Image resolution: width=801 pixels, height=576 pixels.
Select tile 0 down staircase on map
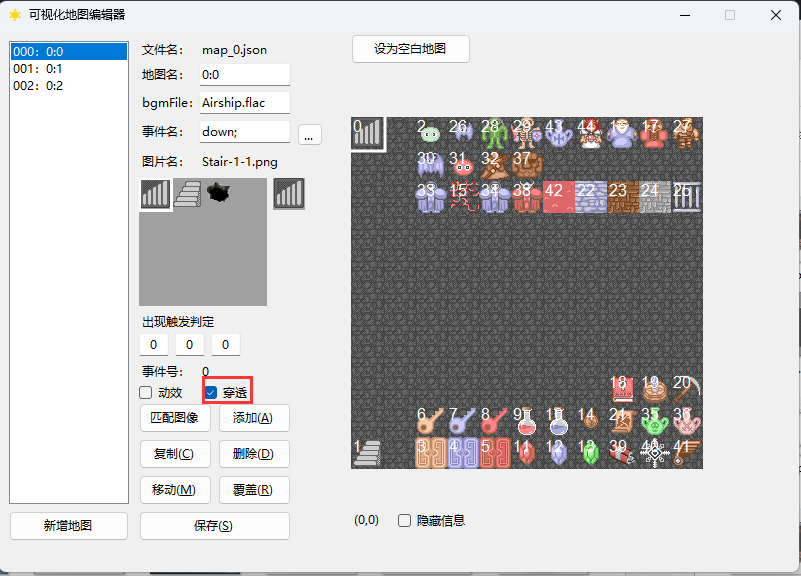[367, 133]
